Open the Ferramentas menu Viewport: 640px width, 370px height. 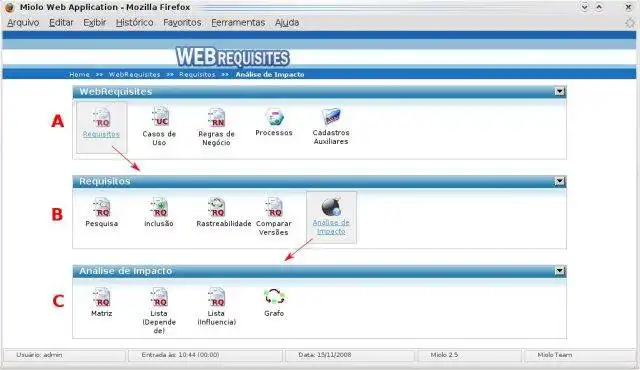pyautogui.click(x=238, y=22)
